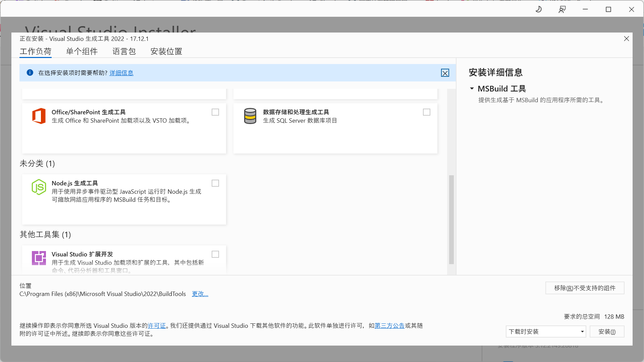Enable the Visual Studio 扩展开发 checkbox
This screenshot has width=644, height=362.
[215, 254]
